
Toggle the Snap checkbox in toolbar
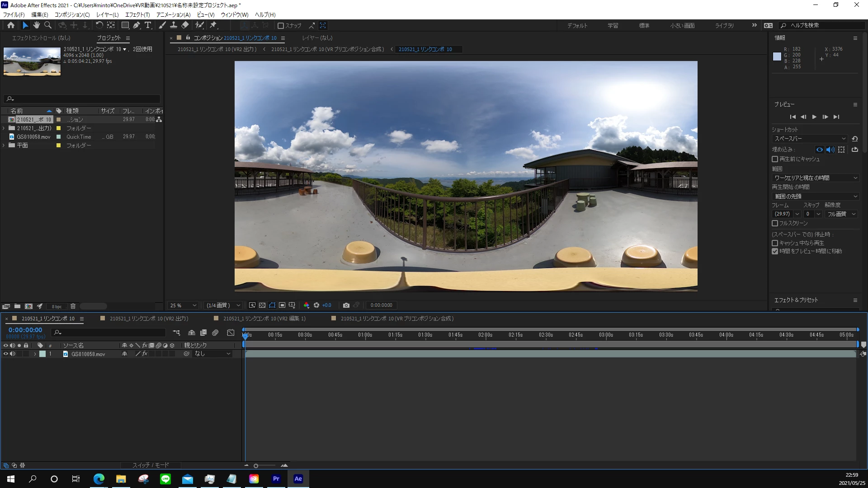pyautogui.click(x=281, y=26)
